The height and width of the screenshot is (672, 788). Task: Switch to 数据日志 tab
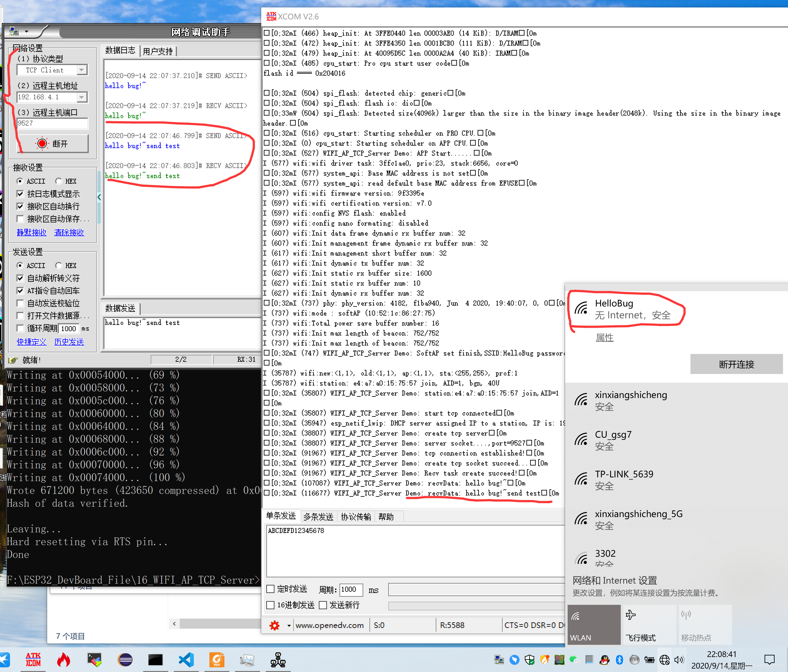pos(120,50)
